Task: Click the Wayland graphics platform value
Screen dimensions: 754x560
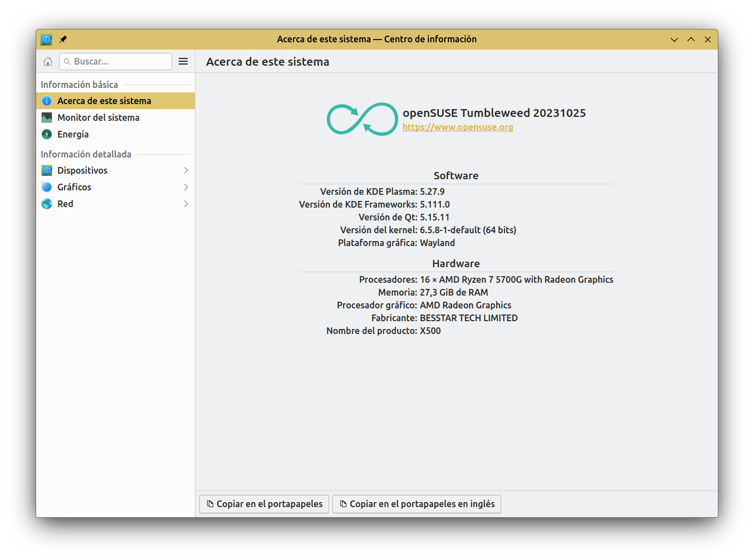Action: click(x=437, y=243)
